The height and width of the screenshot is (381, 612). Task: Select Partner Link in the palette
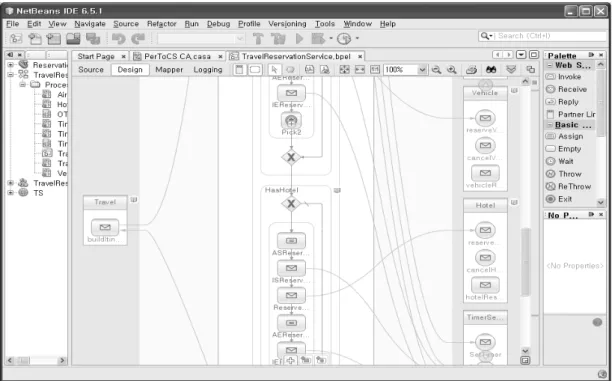pyautogui.click(x=570, y=114)
